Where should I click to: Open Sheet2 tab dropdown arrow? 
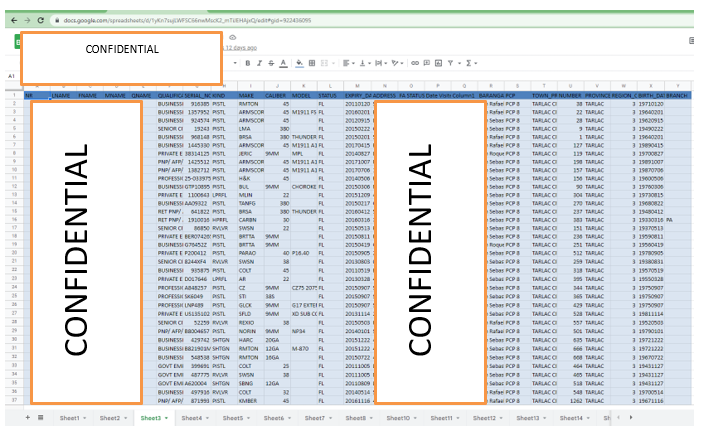tap(125, 418)
